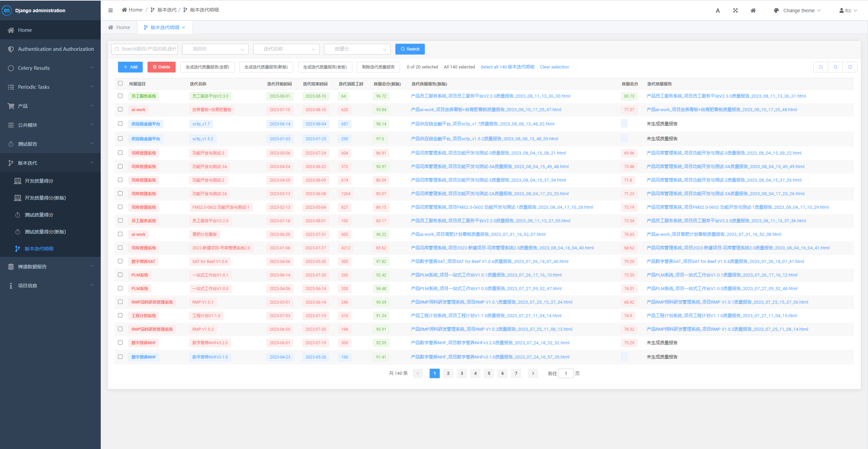The image size is (868, 449).
Task: Click the table toolbar search magnifier icon
Action: coord(821,67)
